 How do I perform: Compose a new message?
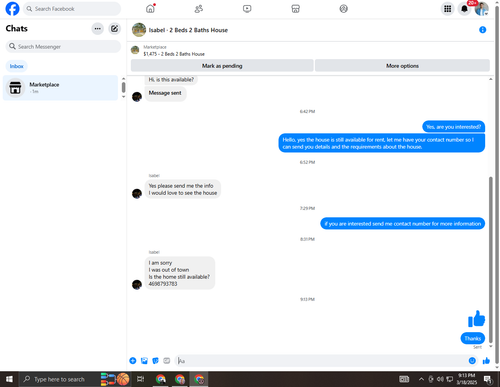pos(114,29)
